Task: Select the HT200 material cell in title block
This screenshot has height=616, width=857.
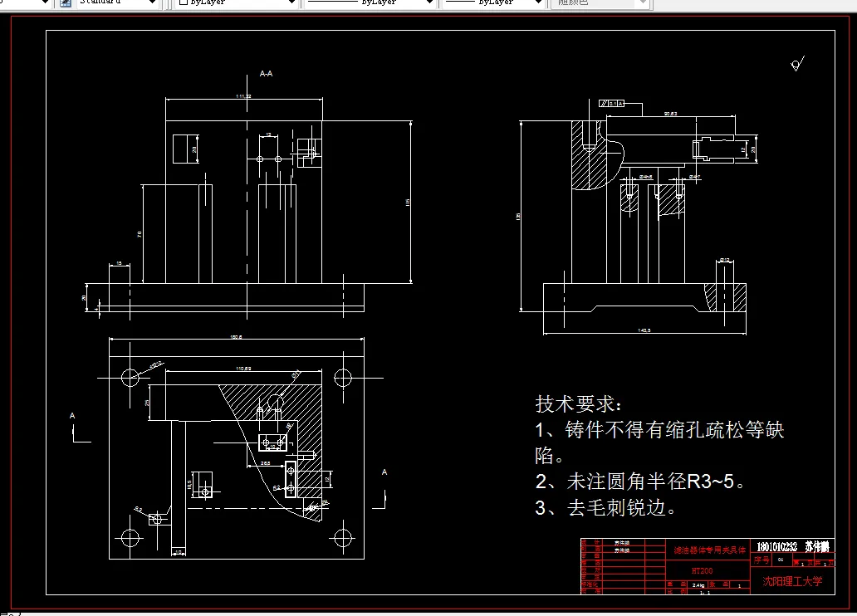Action: click(x=700, y=570)
